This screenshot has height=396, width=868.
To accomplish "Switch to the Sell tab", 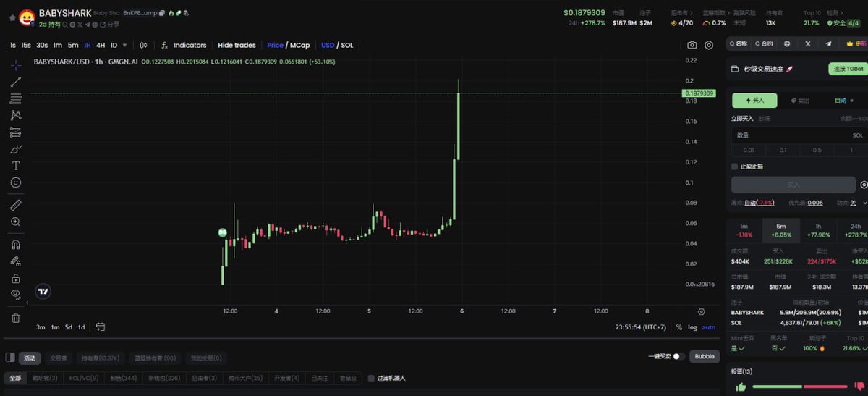I will pyautogui.click(x=799, y=101).
